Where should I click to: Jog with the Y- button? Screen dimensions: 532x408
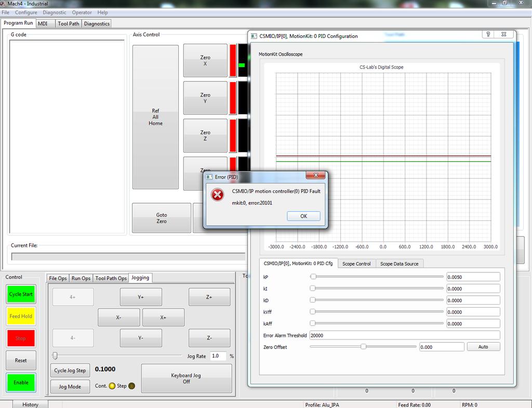(141, 338)
